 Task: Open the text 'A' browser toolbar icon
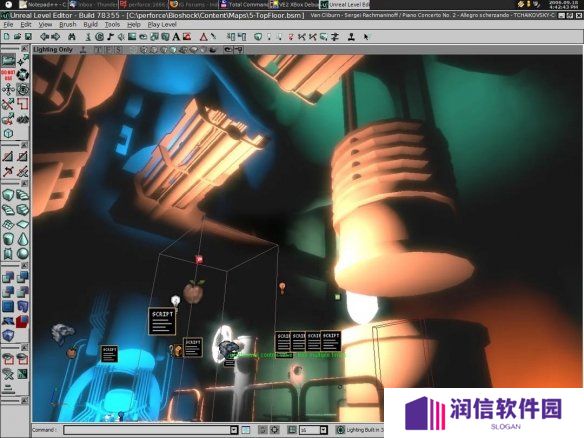[x=176, y=36]
